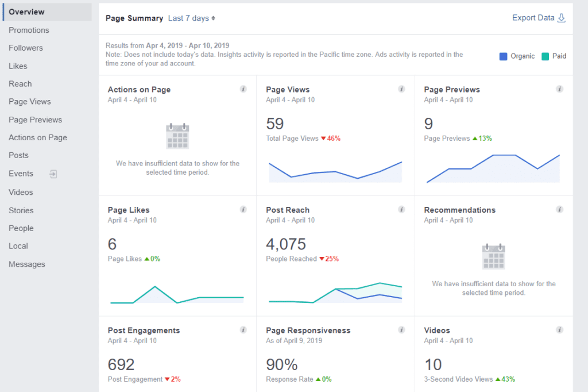This screenshot has height=392, width=588.
Task: Open the Actions on Page info tooltip icon
Action: coord(243,89)
